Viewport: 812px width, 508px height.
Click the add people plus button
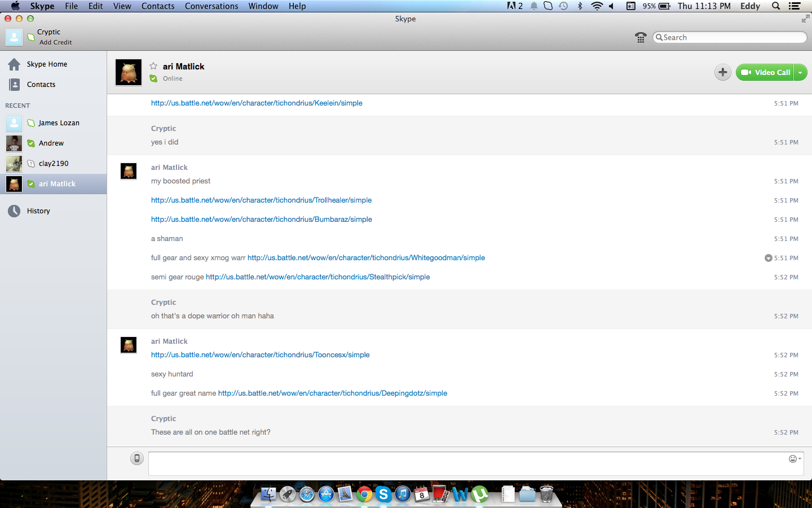(x=723, y=72)
